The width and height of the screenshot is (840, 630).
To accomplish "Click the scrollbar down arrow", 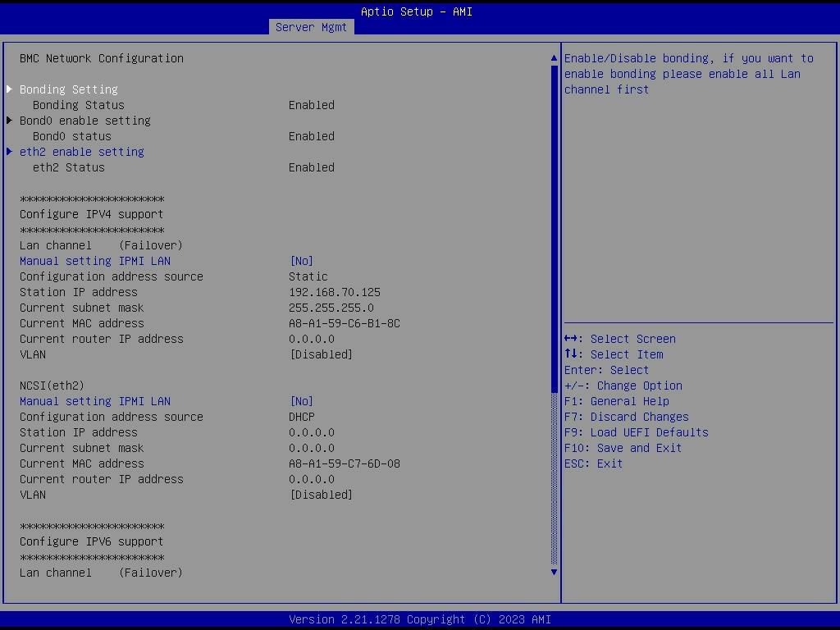I will (554, 572).
